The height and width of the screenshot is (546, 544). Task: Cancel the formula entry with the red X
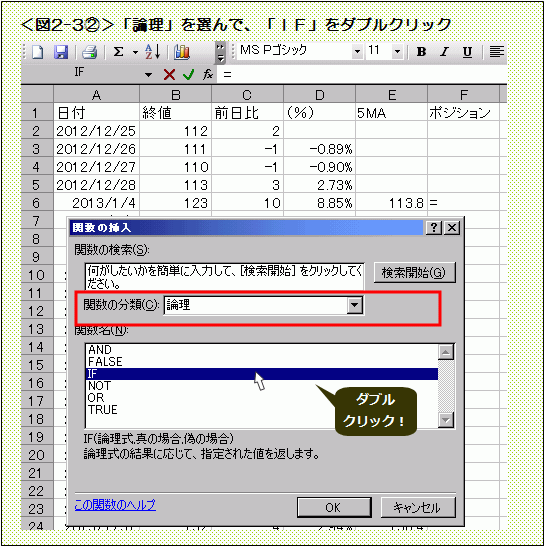[169, 74]
